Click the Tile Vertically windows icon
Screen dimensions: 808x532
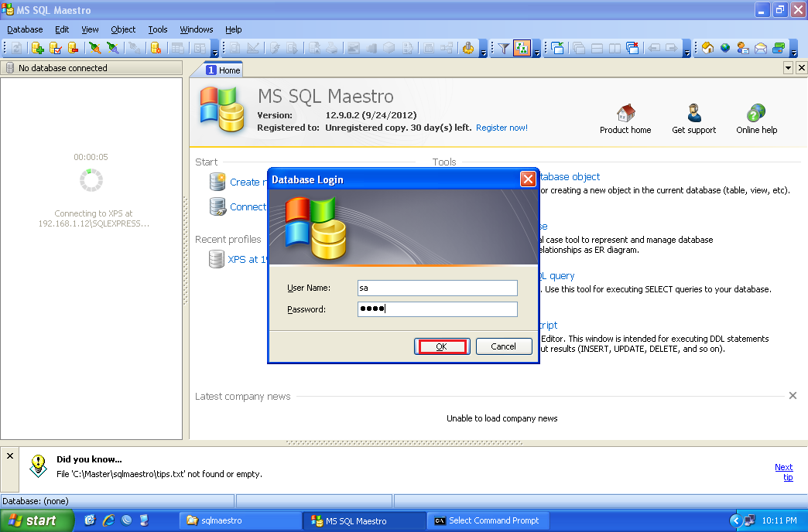tap(615, 49)
